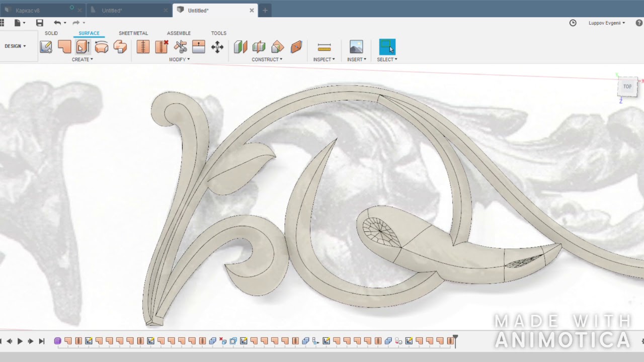Switch to the SOLID tab

point(51,33)
